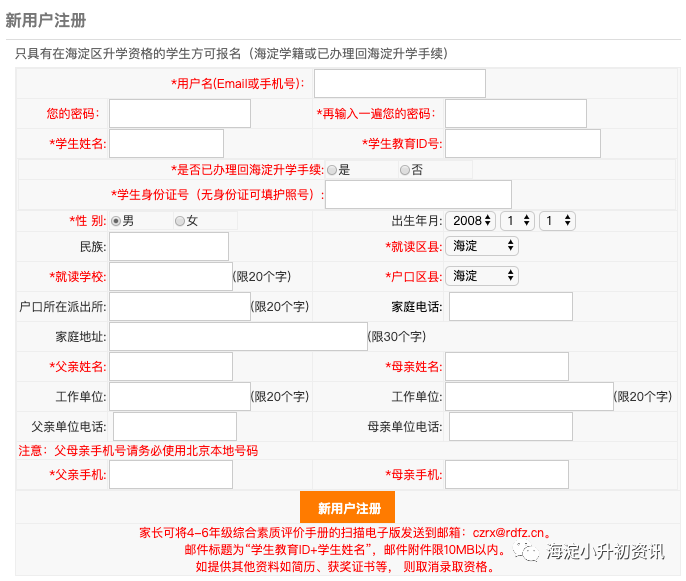The height and width of the screenshot is (581, 686).
Task: Open the birth day dropdown
Action: (557, 221)
